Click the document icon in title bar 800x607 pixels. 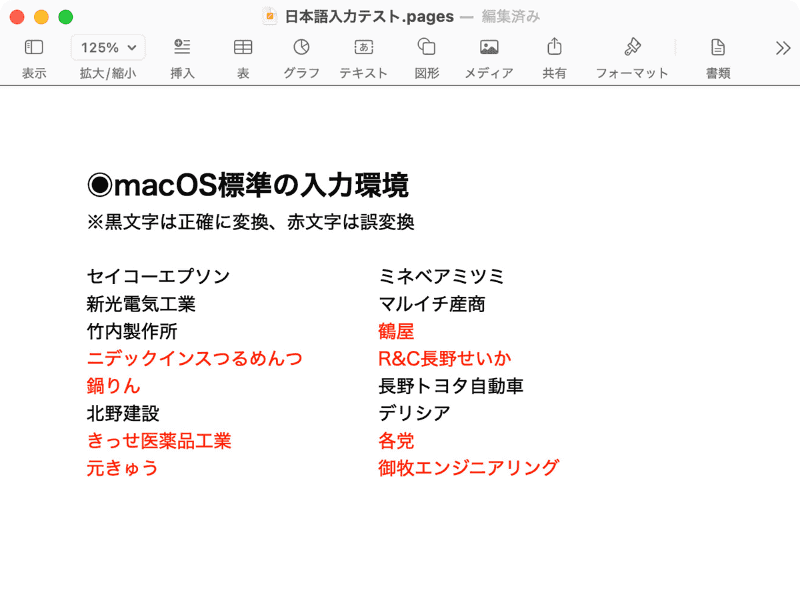pyautogui.click(x=269, y=16)
